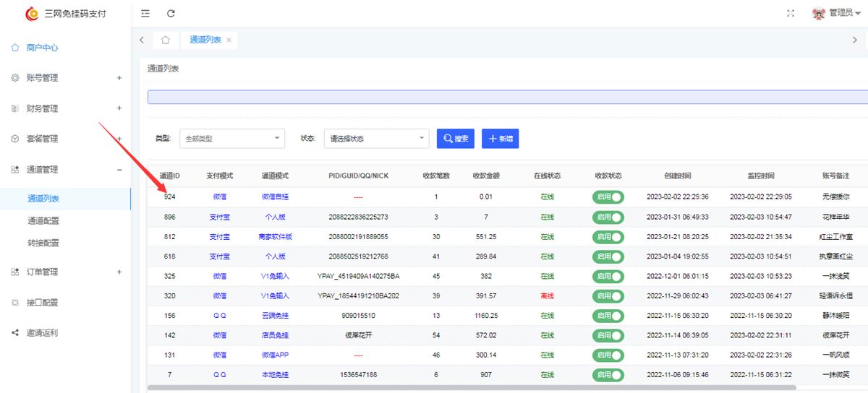
Task: Close the 通道列表 tab
Action: (x=229, y=40)
